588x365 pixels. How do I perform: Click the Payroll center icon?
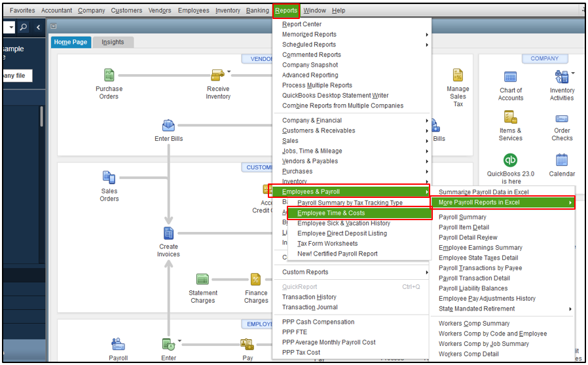click(x=118, y=344)
